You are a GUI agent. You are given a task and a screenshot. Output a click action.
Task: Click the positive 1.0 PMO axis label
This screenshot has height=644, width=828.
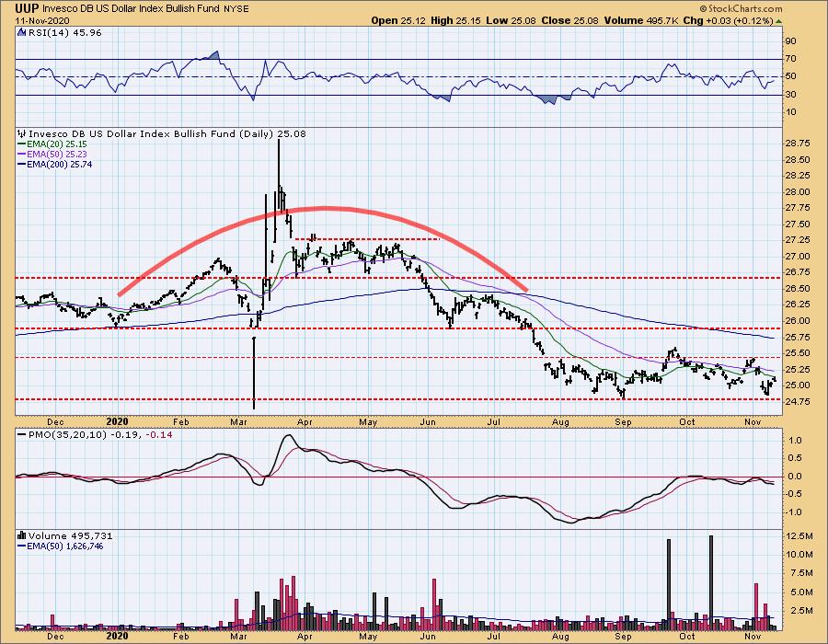pos(795,441)
